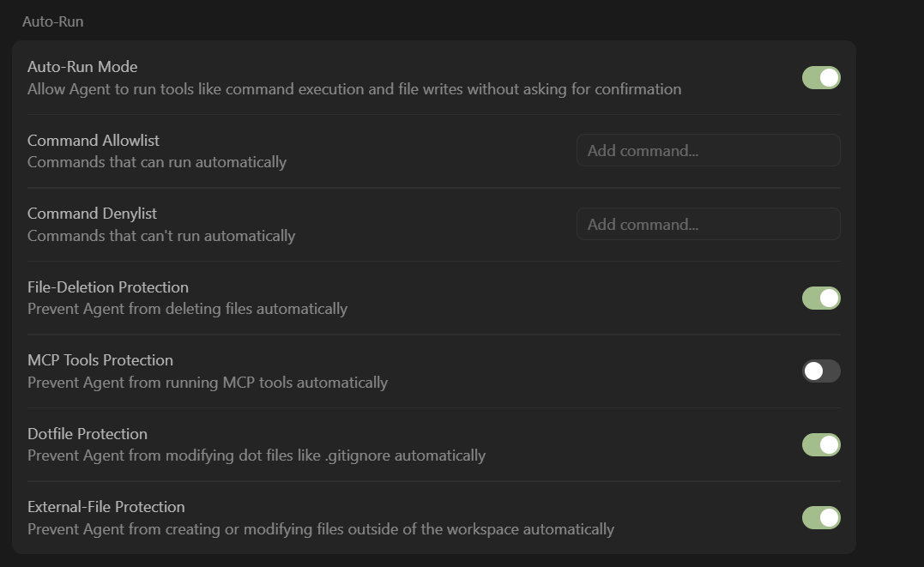Screen dimensions: 924x567
Task: Select the Auto-Run Mode setting title
Action: 82,67
